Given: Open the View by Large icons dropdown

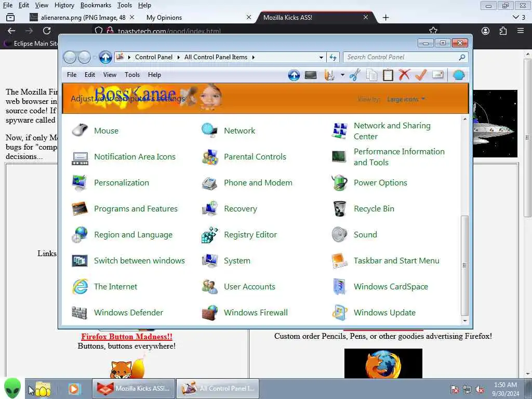Looking at the screenshot, I should pos(406,99).
